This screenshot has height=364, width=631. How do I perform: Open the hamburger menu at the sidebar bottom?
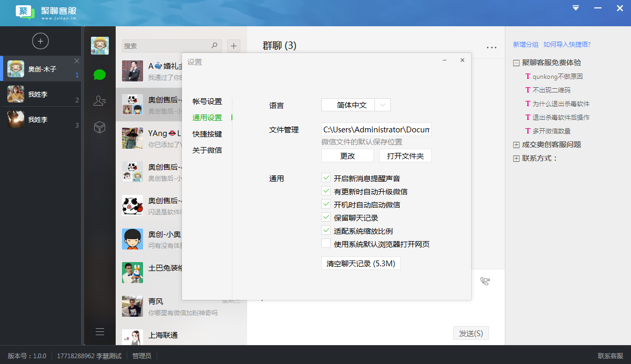(x=100, y=331)
